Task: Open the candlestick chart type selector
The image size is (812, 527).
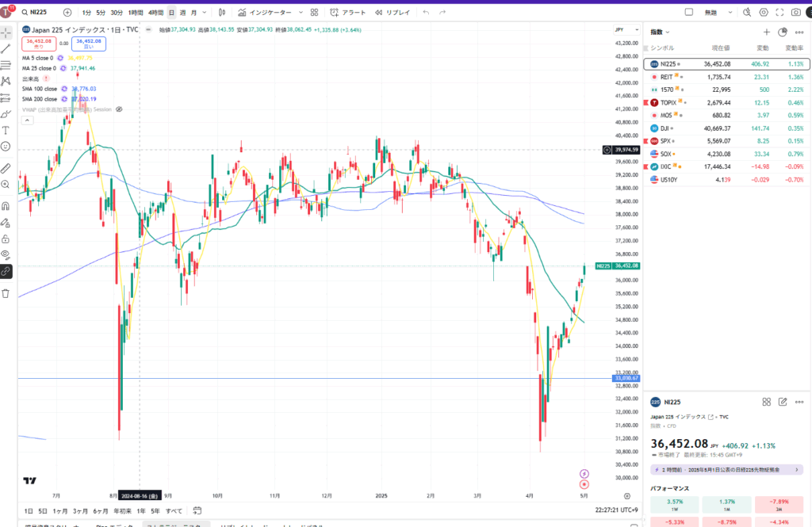Action: point(222,13)
